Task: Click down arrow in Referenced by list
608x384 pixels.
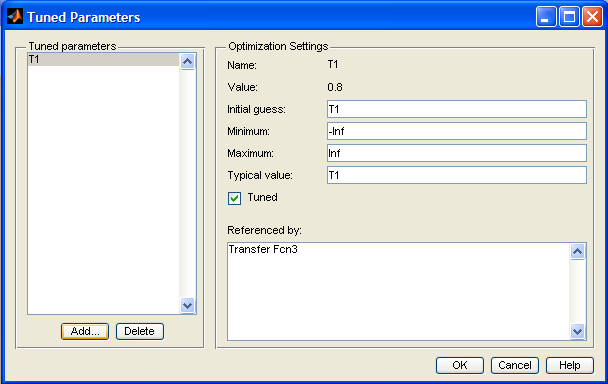Action: coord(577,331)
